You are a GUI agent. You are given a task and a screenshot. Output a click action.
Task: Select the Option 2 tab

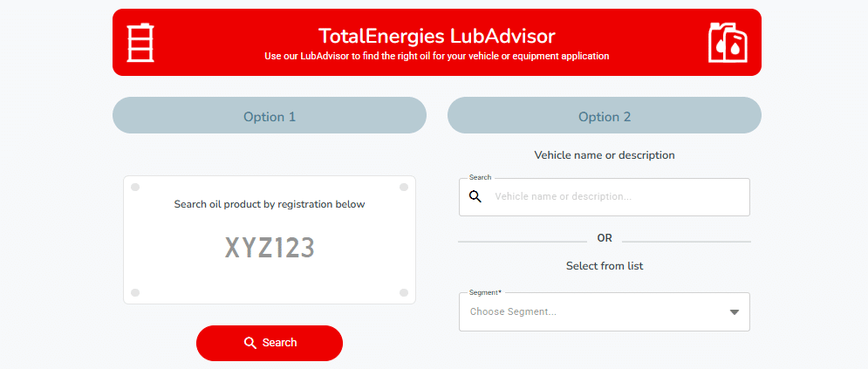point(605,116)
